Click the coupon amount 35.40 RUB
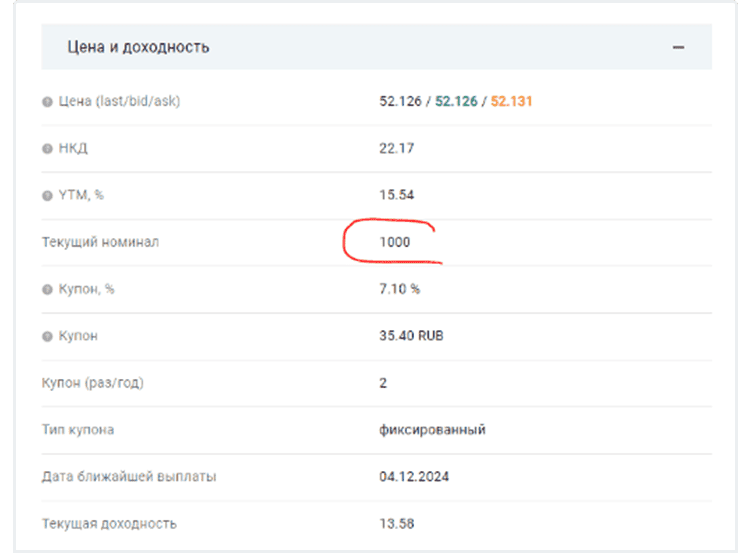The image size is (751, 553). coord(411,336)
